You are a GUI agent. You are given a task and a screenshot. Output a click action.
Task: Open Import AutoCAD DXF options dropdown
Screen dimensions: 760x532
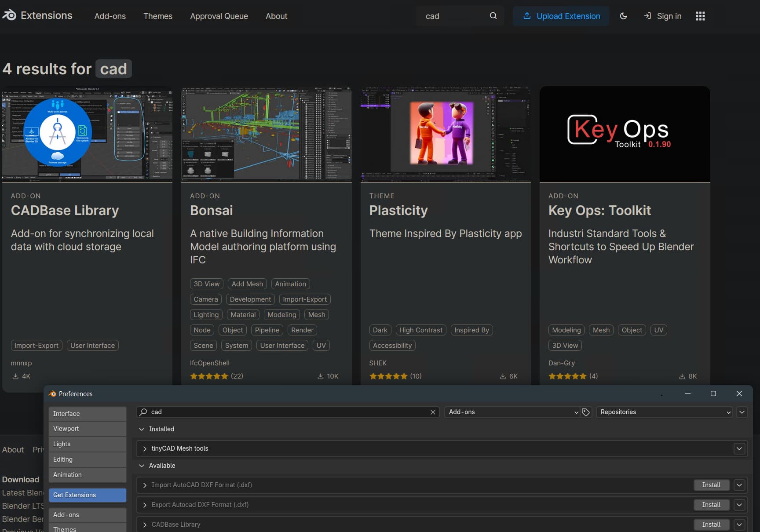(739, 485)
